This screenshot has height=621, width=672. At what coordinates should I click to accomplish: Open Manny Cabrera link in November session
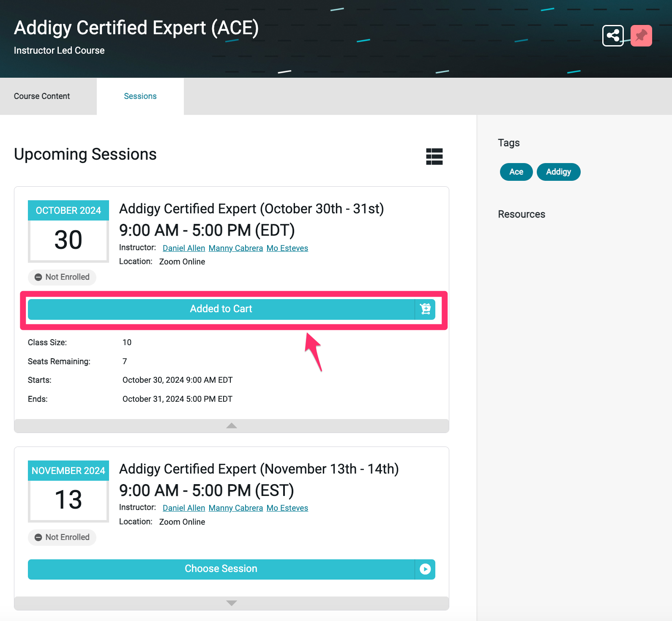point(236,508)
